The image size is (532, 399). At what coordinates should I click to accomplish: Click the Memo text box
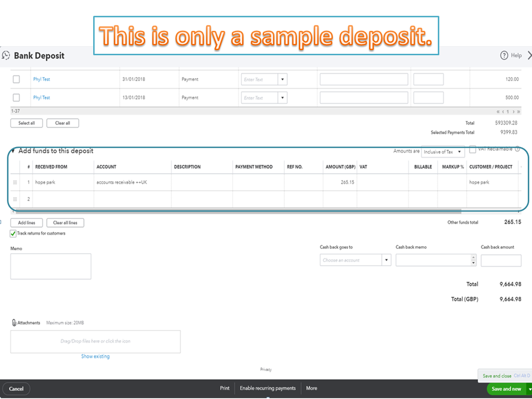pyautogui.click(x=51, y=266)
